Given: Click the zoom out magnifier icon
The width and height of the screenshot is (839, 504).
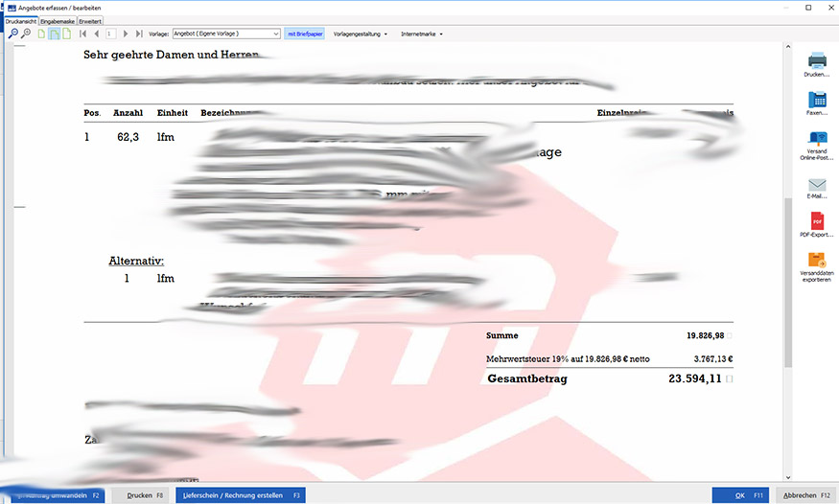Looking at the screenshot, I should pos(13,34).
